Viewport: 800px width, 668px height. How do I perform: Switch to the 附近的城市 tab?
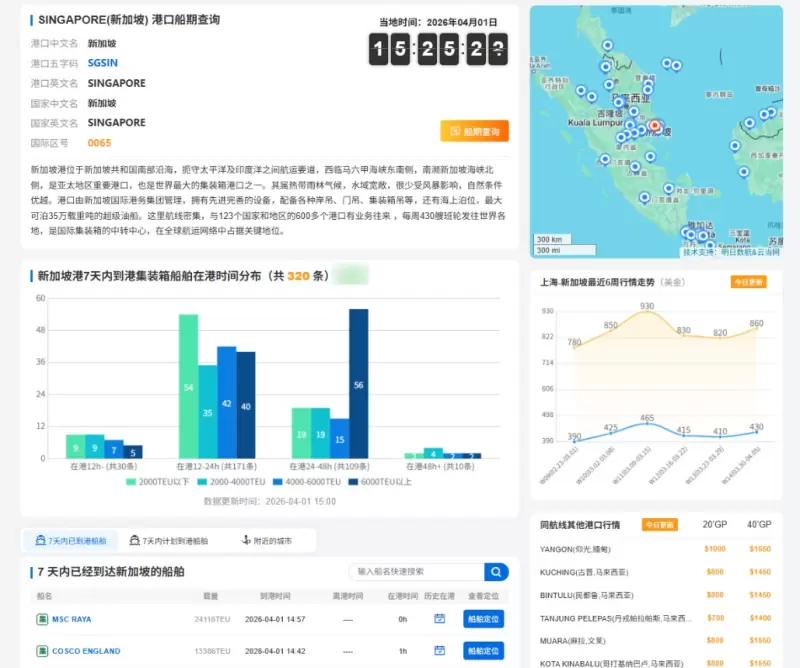point(270,539)
